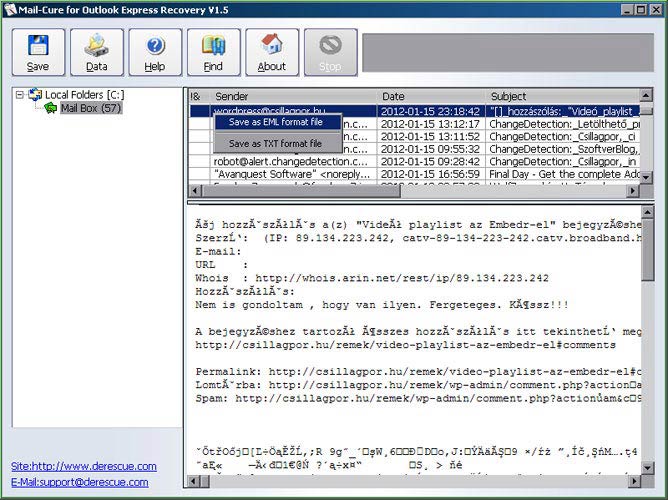668x500 pixels.
Task: Click subject Final Day - Get the complete
Action: [x=564, y=174]
